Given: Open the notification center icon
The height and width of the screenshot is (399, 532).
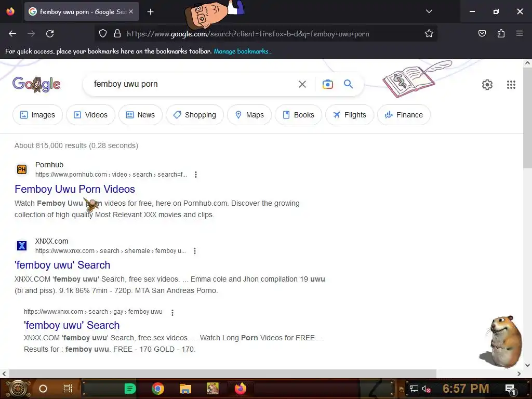Looking at the screenshot, I should click(x=510, y=389).
